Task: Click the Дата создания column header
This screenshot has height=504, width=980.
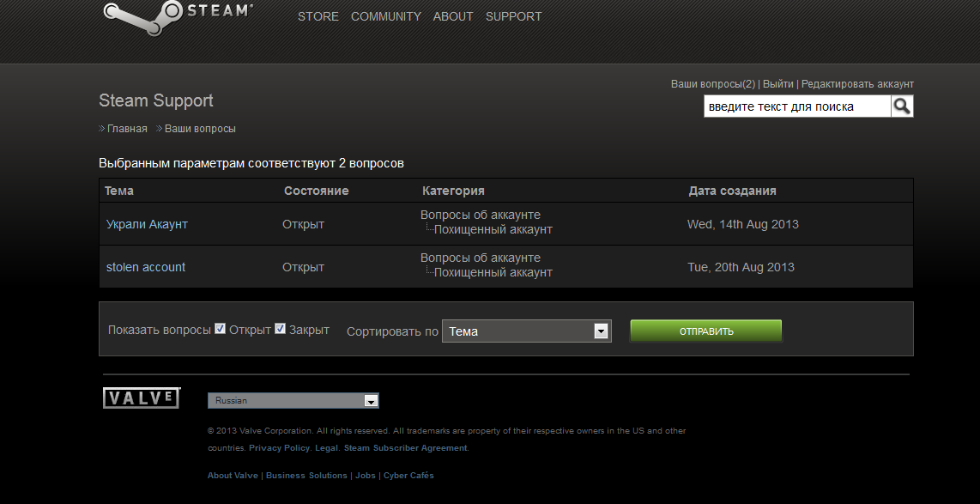Action: (733, 191)
